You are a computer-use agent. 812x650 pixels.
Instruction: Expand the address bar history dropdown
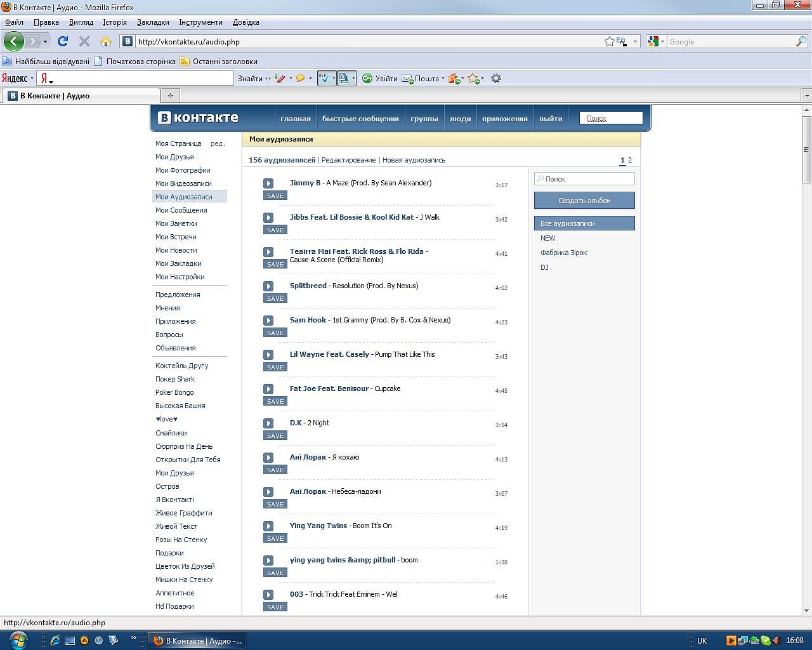click(635, 41)
